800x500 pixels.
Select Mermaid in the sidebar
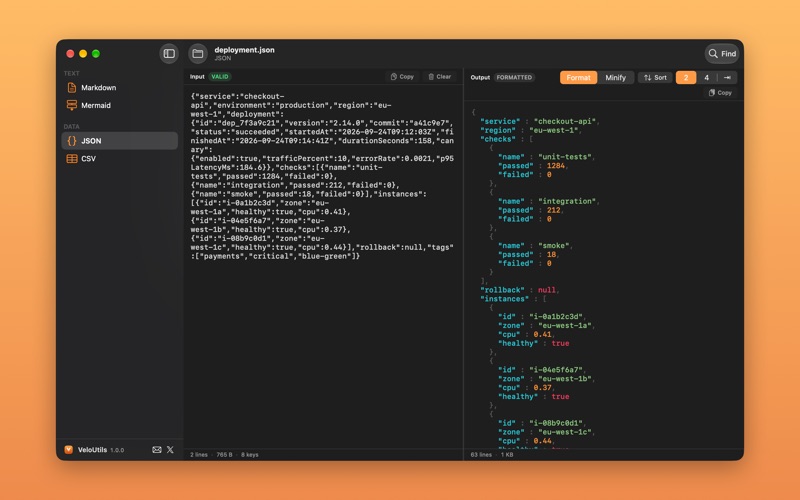(119, 106)
